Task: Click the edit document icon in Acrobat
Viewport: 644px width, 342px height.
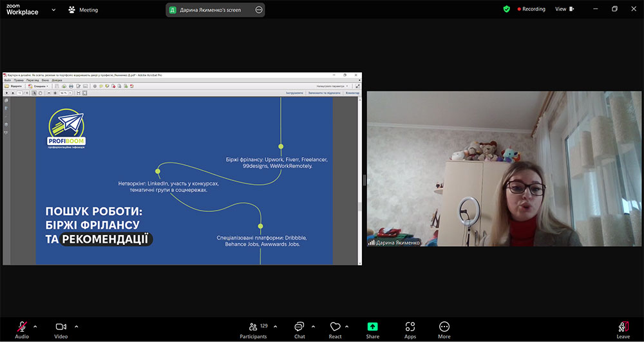Action: 78,86
